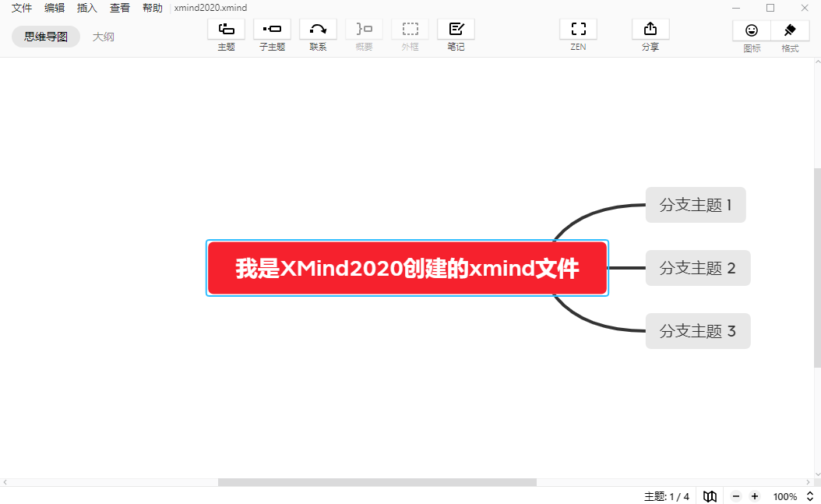Zoom in with the plus control

pyautogui.click(x=754, y=496)
